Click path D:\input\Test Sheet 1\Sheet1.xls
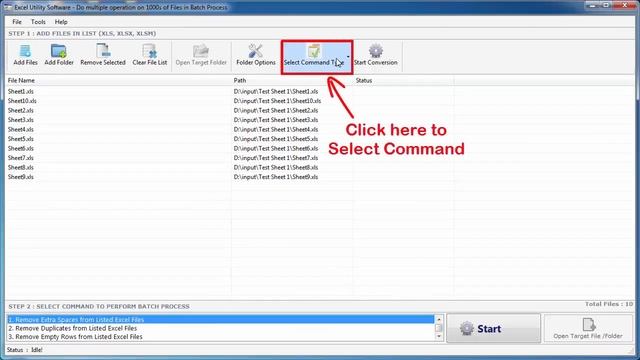The height and width of the screenshot is (360, 640). 276,91
